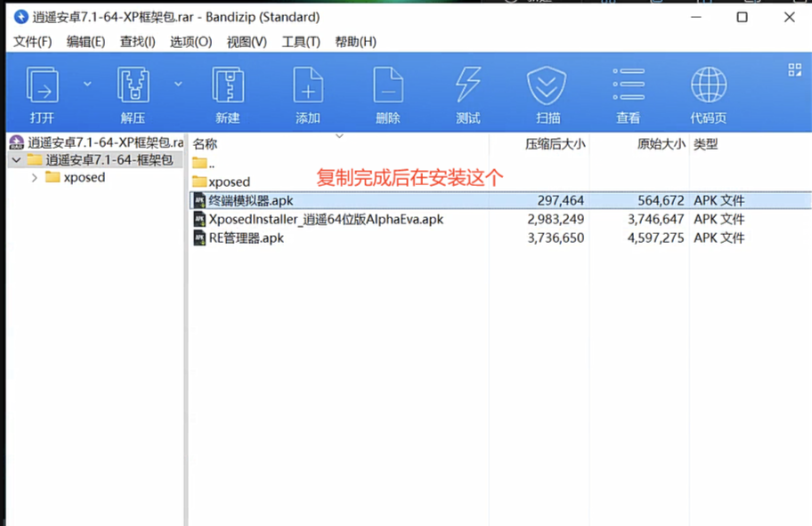Click the 解压 (Extract) toolbar icon

pyautogui.click(x=133, y=85)
